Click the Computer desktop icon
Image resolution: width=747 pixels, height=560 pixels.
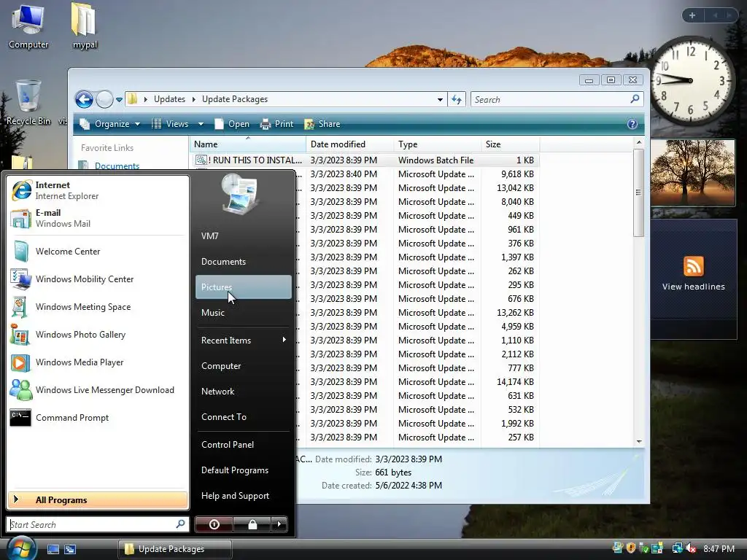(28, 26)
